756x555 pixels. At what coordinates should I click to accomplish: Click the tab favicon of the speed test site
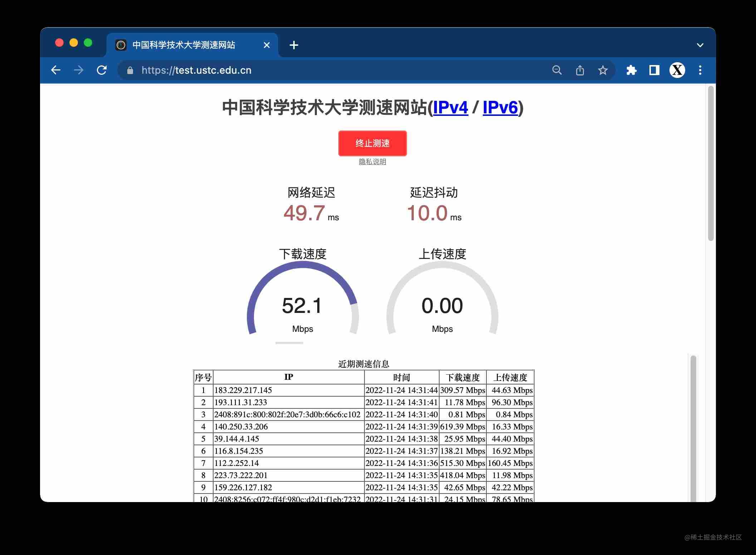121,45
